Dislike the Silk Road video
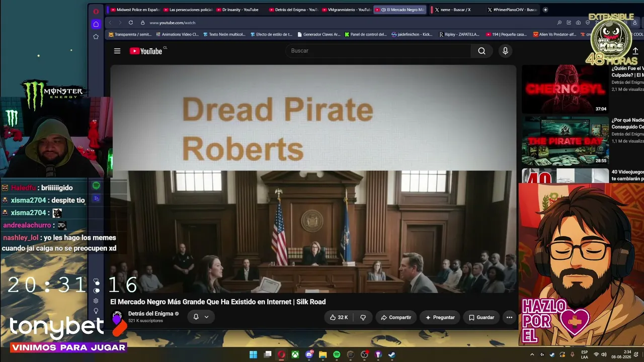Image resolution: width=644 pixels, height=362 pixels. (x=363, y=317)
